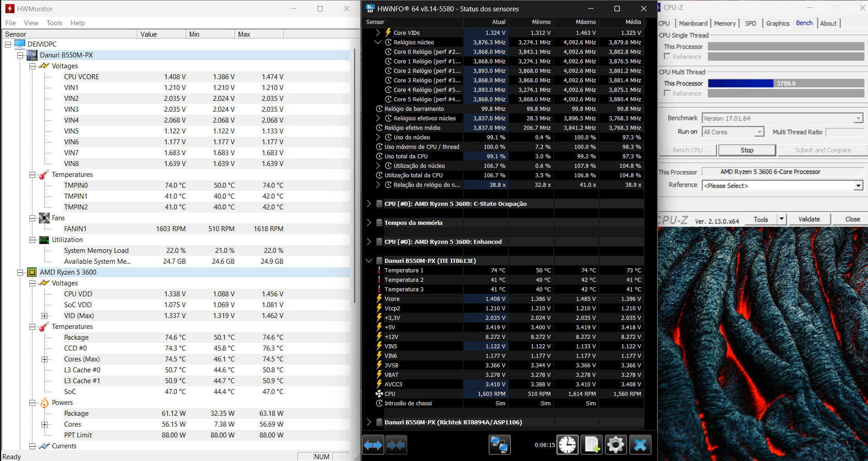
Task: Click the Currents icon in HWMonitor tree
Action: coord(44,446)
